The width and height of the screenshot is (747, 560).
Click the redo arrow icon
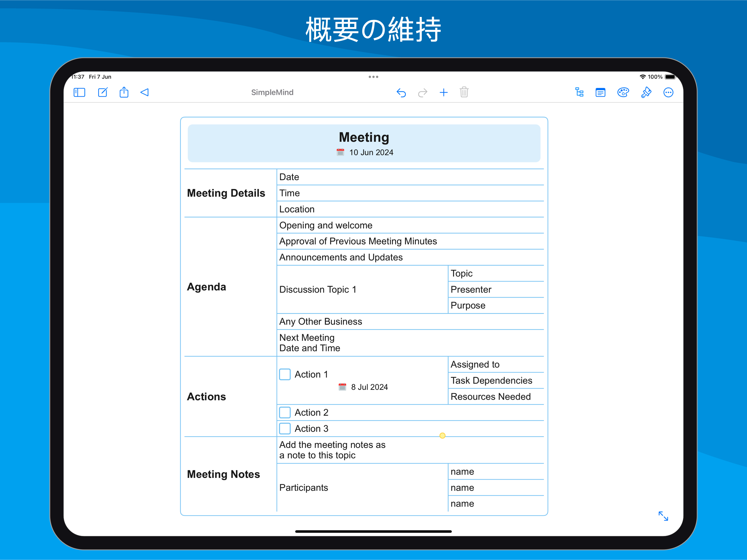point(422,92)
